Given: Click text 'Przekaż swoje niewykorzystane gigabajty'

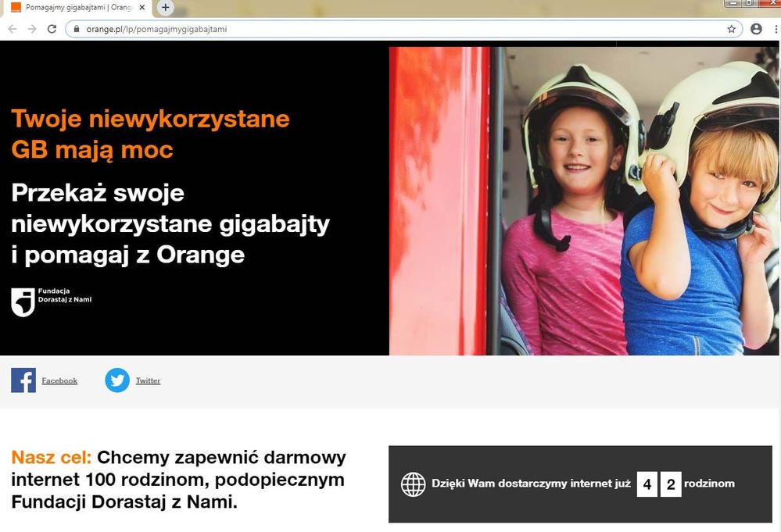Looking at the screenshot, I should pyautogui.click(x=170, y=208).
